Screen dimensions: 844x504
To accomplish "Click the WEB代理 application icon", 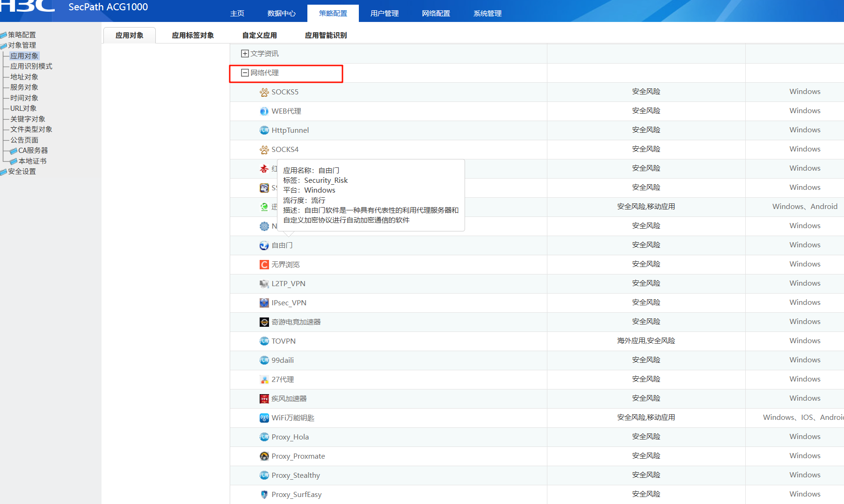I will [264, 111].
